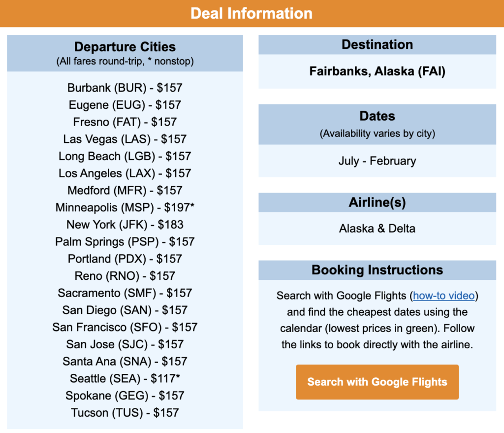Screen dimensions: 504x433
Task: Select the Portland (PDX) fare listing
Action: pos(125,259)
